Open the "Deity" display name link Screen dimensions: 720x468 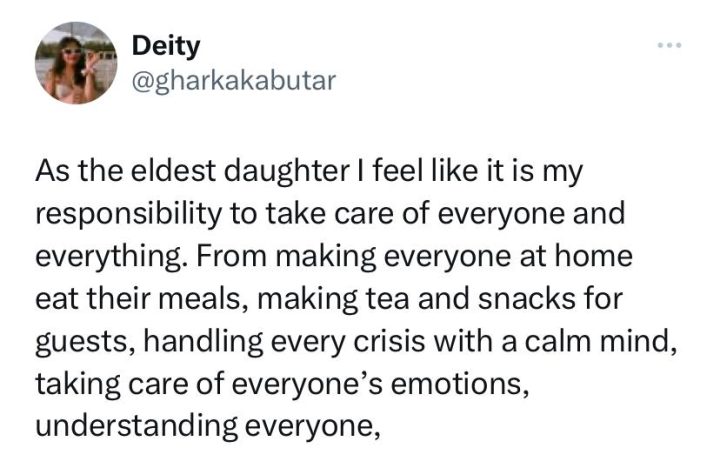(x=166, y=47)
